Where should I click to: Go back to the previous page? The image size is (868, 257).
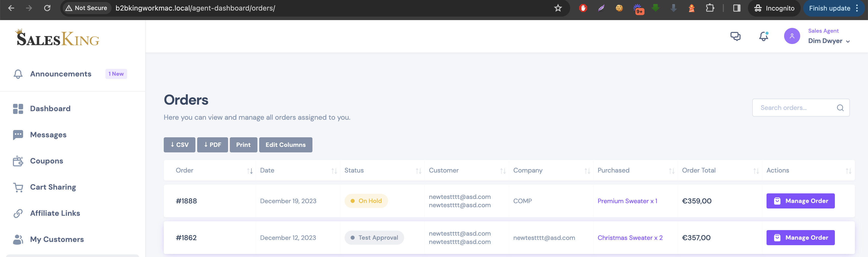[11, 8]
